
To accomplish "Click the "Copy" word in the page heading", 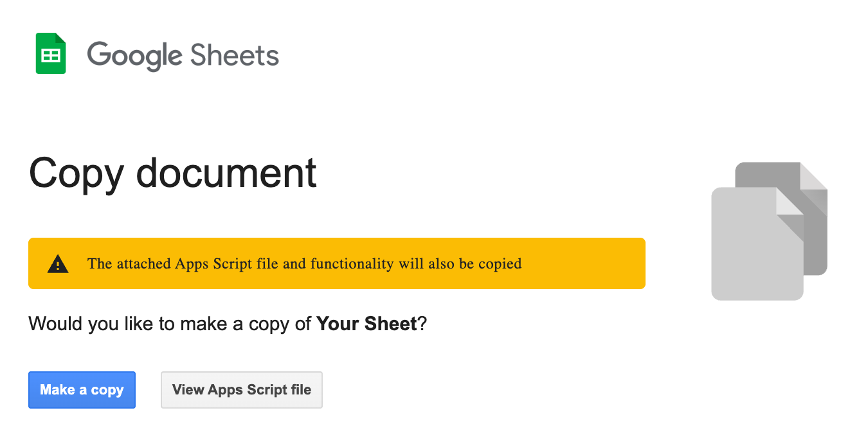I will (76, 172).
